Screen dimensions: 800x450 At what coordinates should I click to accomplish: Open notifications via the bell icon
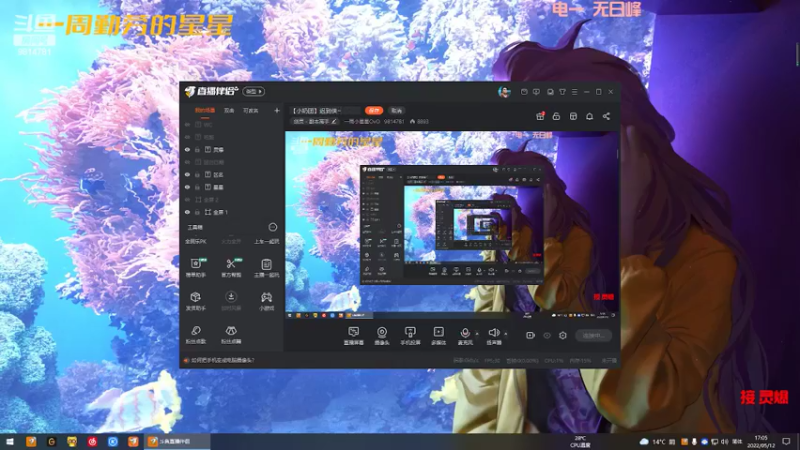589,116
